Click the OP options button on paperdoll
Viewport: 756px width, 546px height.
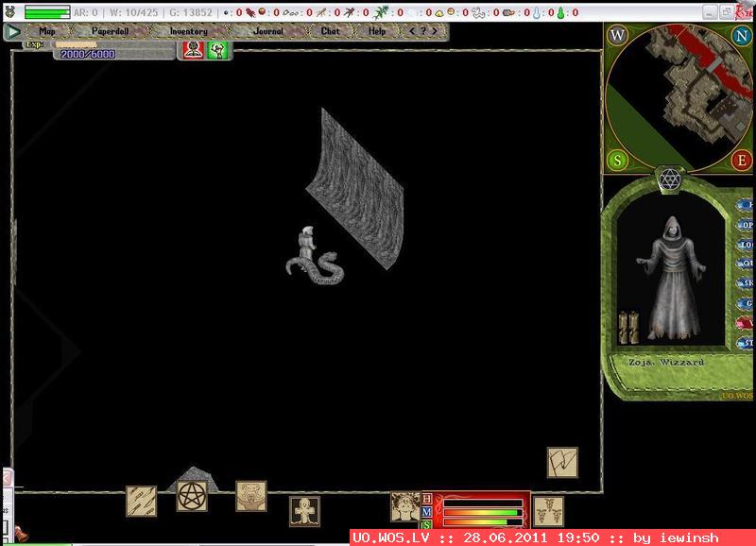[x=746, y=225]
